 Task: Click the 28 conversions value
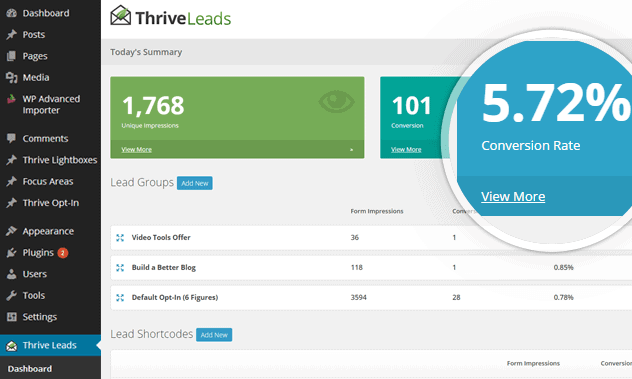click(456, 298)
